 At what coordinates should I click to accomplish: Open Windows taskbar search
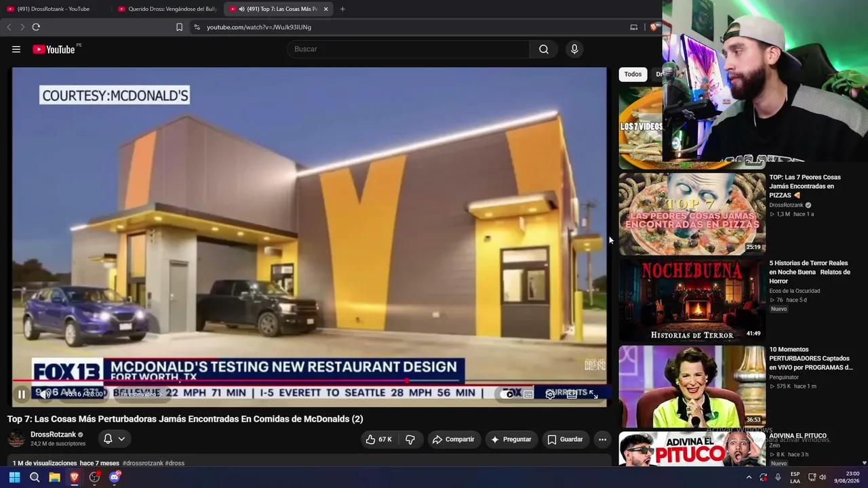35,477
